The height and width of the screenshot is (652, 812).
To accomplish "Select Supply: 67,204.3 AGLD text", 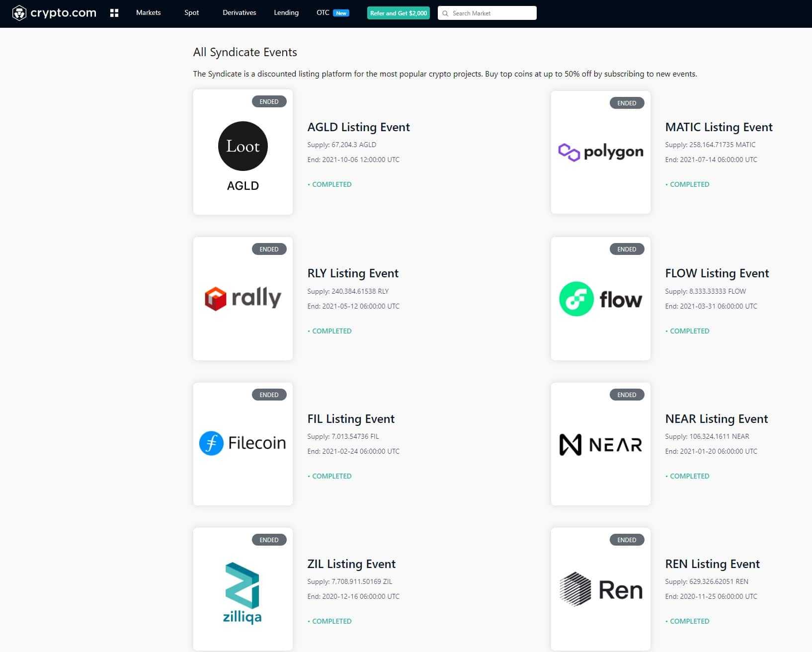I will (x=342, y=145).
